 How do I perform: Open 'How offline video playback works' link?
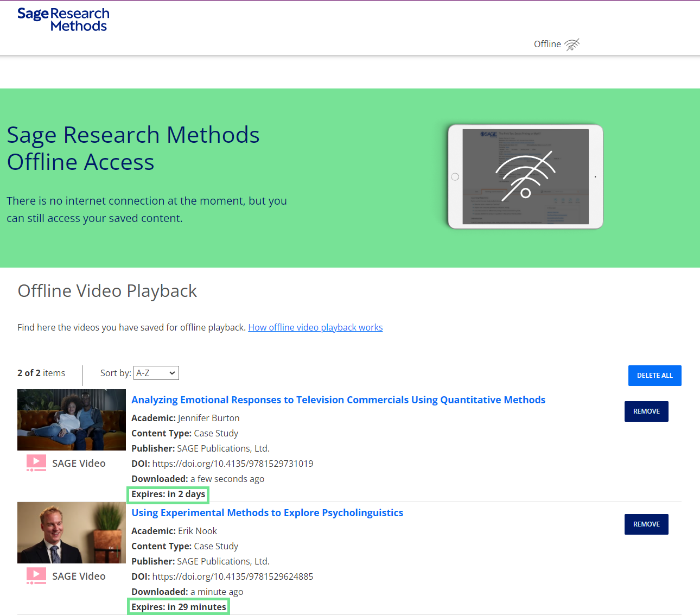pos(315,327)
